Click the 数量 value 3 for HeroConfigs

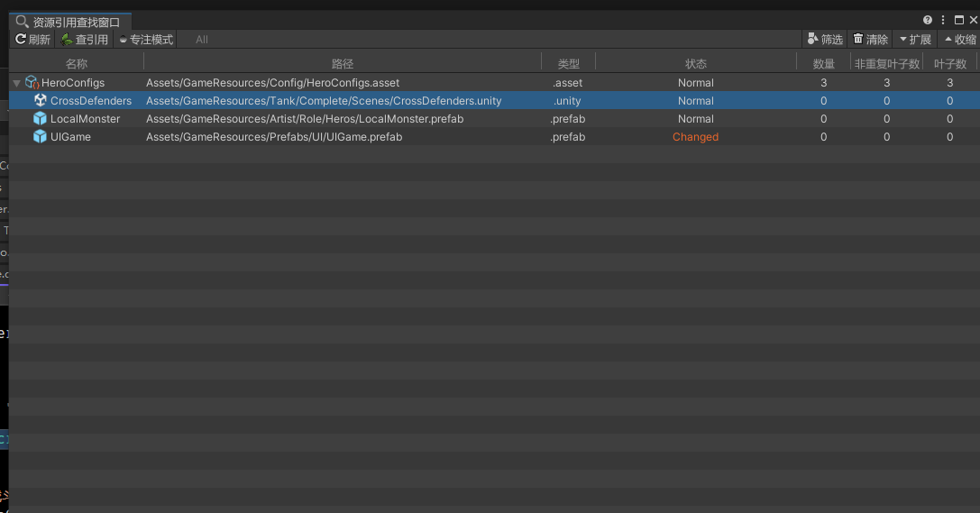point(824,82)
